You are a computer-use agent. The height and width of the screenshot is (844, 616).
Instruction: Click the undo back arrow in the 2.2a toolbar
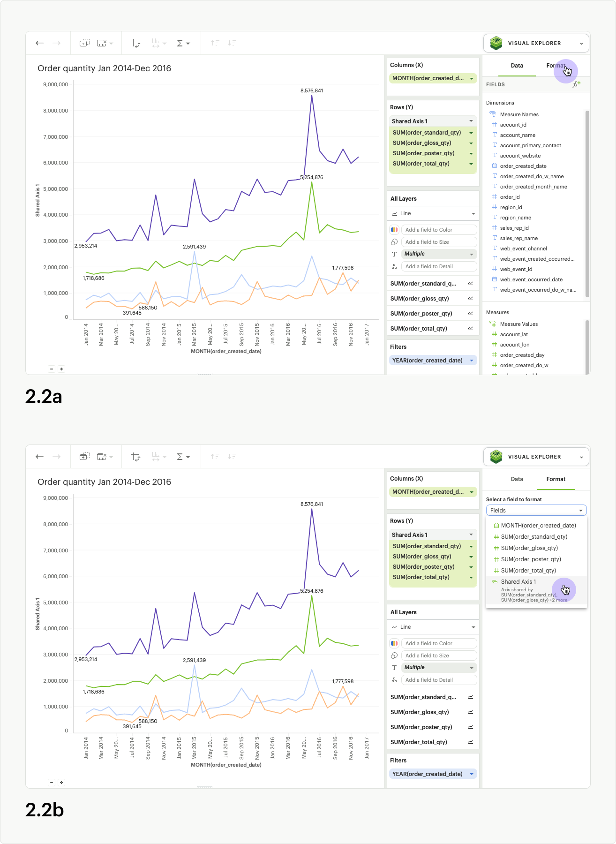point(40,43)
